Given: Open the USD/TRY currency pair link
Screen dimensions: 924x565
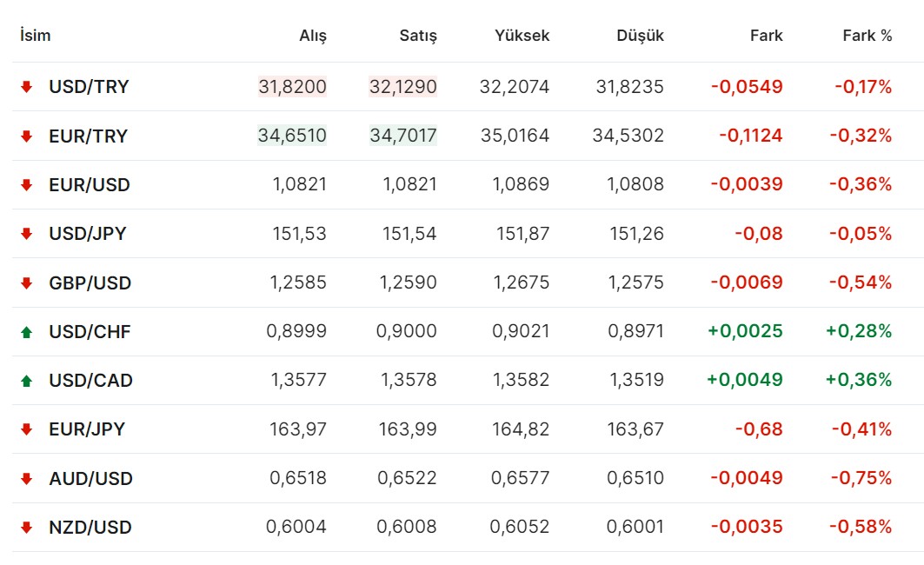Looking at the screenshot, I should (x=89, y=87).
